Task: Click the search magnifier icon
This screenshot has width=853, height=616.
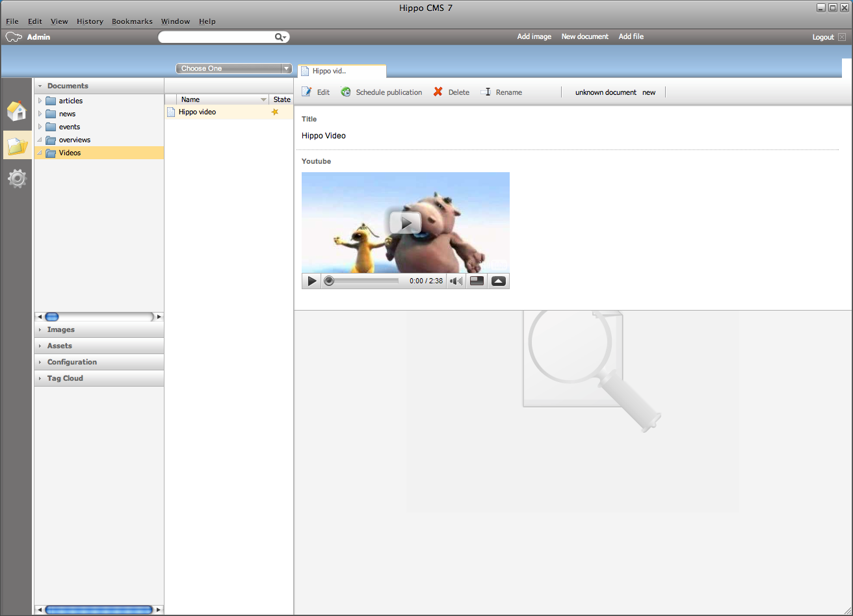Action: pyautogui.click(x=280, y=38)
